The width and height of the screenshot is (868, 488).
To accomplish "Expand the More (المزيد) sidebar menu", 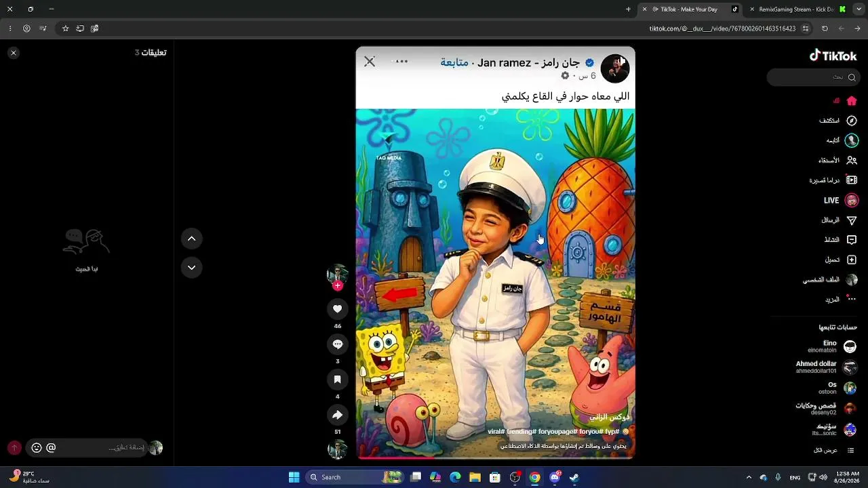I will point(841,299).
